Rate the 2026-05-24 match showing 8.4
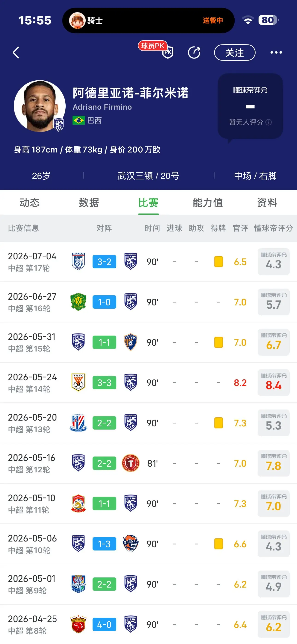 [274, 383]
